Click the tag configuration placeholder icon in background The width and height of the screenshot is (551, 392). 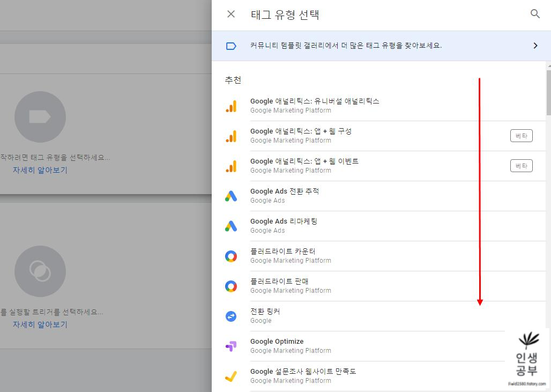(x=40, y=117)
